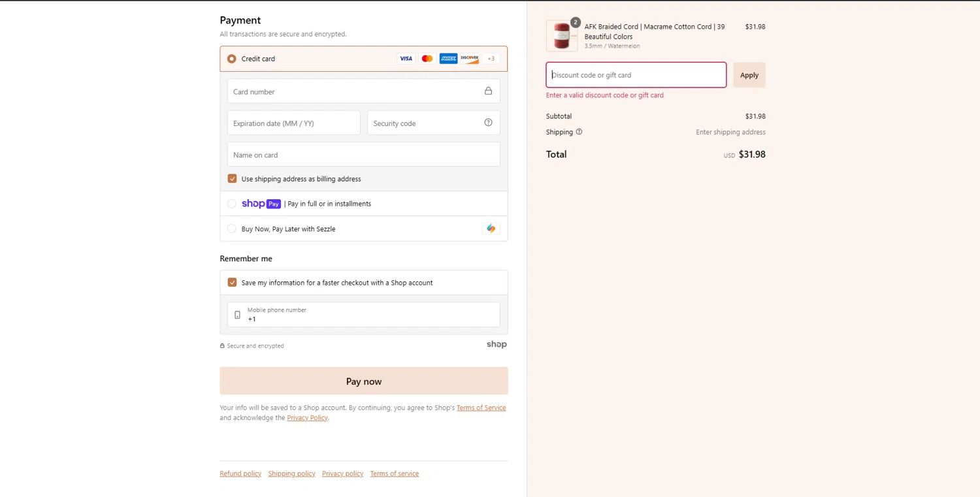Open the Privacy policy footer link
The height and width of the screenshot is (497, 980).
point(343,473)
